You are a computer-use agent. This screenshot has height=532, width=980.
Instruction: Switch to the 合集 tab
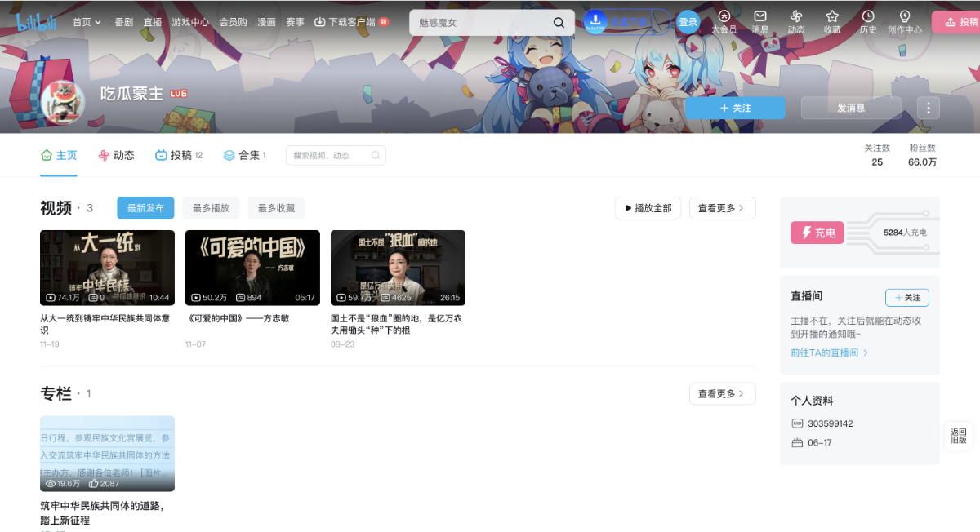244,155
